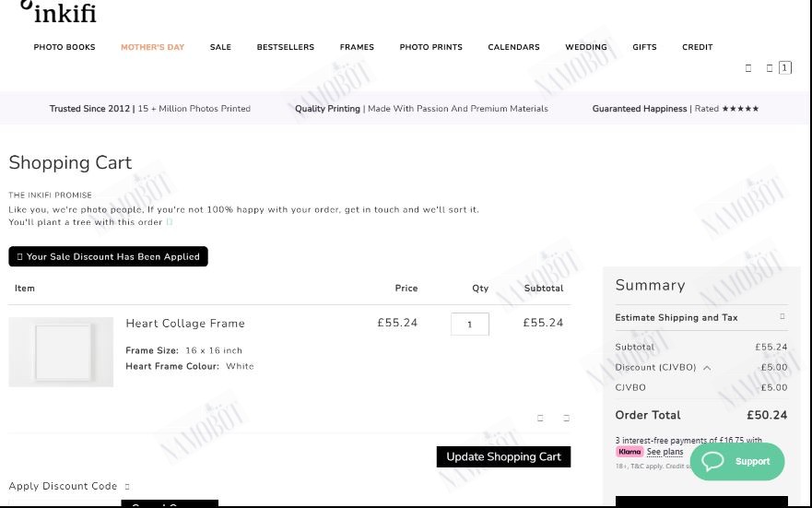The width and height of the screenshot is (812, 508).
Task: Click the Order Total amount £50.24
Action: [767, 415]
